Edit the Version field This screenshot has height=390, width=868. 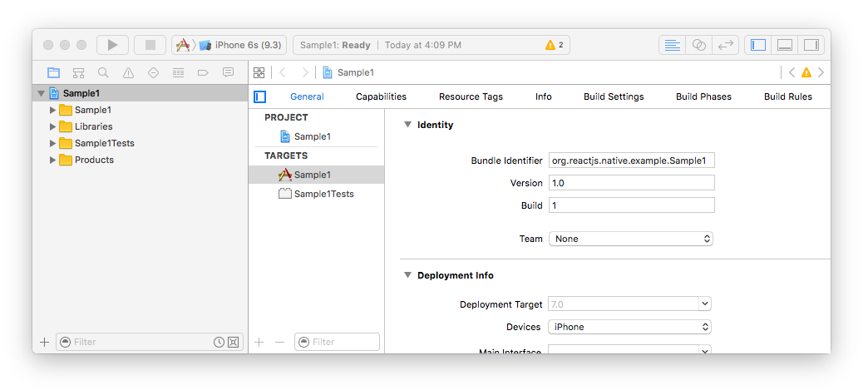(x=632, y=183)
